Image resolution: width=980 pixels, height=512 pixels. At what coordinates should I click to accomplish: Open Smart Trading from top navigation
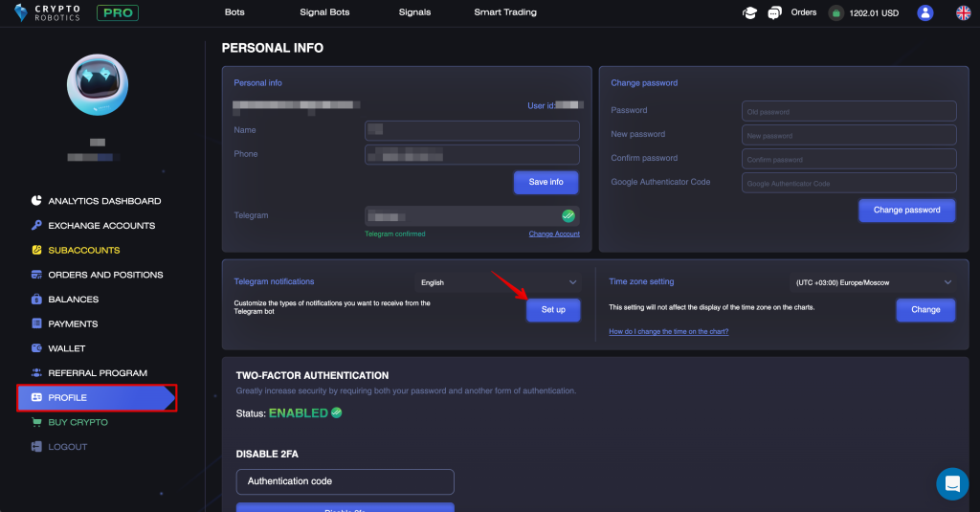coord(505,12)
